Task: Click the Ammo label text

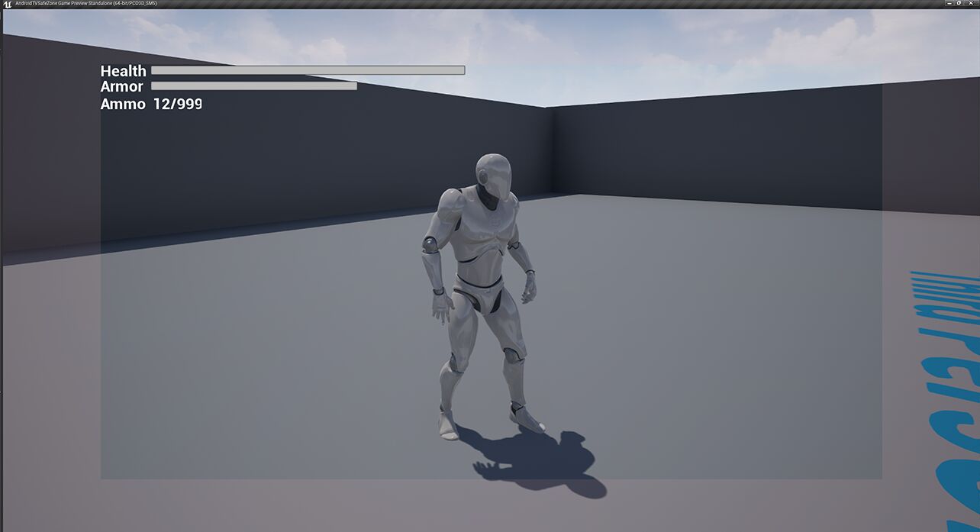Action: (123, 105)
